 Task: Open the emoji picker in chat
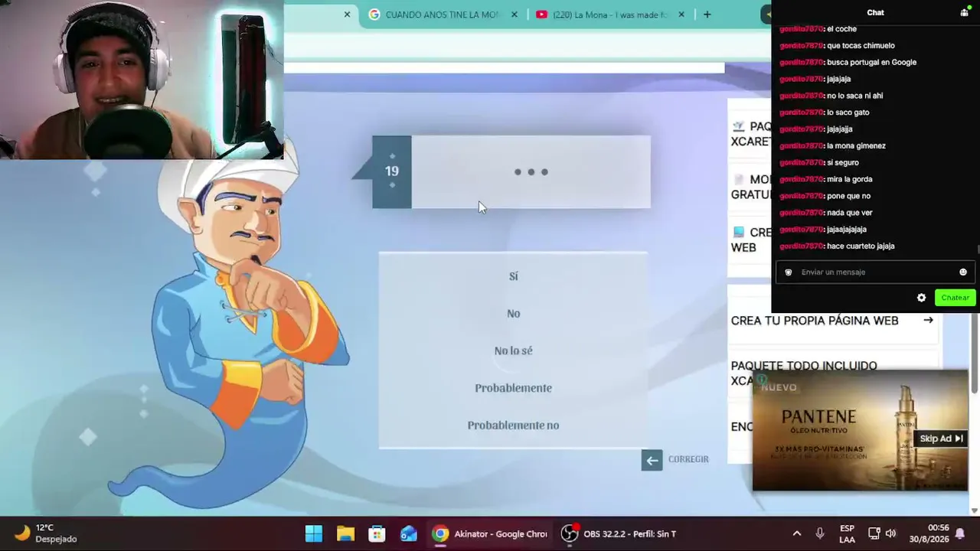pyautogui.click(x=963, y=272)
